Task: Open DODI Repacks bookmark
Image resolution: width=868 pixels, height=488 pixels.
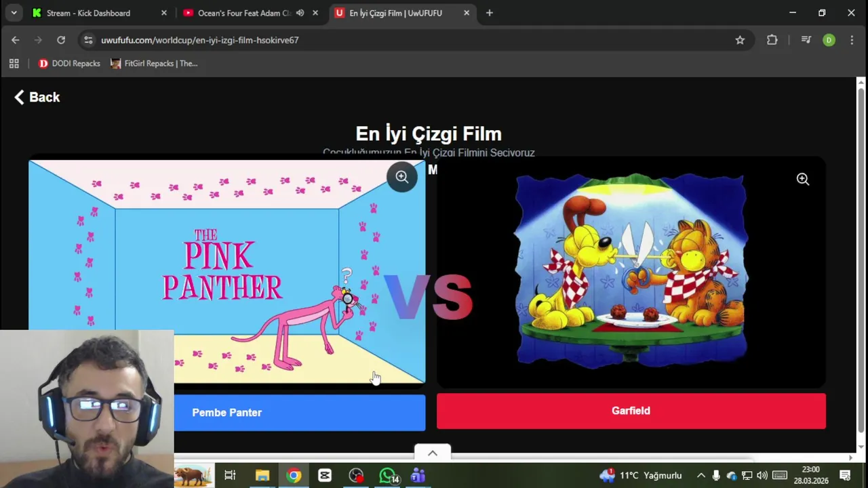Action: point(69,64)
